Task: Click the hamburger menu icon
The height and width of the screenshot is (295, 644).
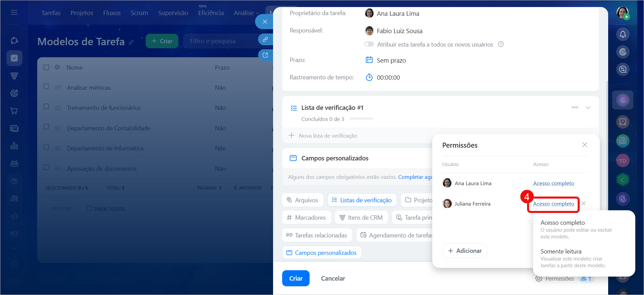Action: tap(14, 12)
